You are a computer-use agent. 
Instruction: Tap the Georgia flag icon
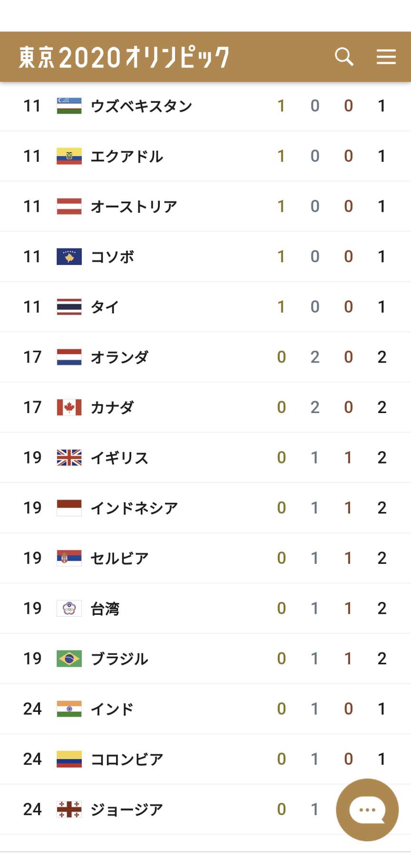pyautogui.click(x=69, y=809)
